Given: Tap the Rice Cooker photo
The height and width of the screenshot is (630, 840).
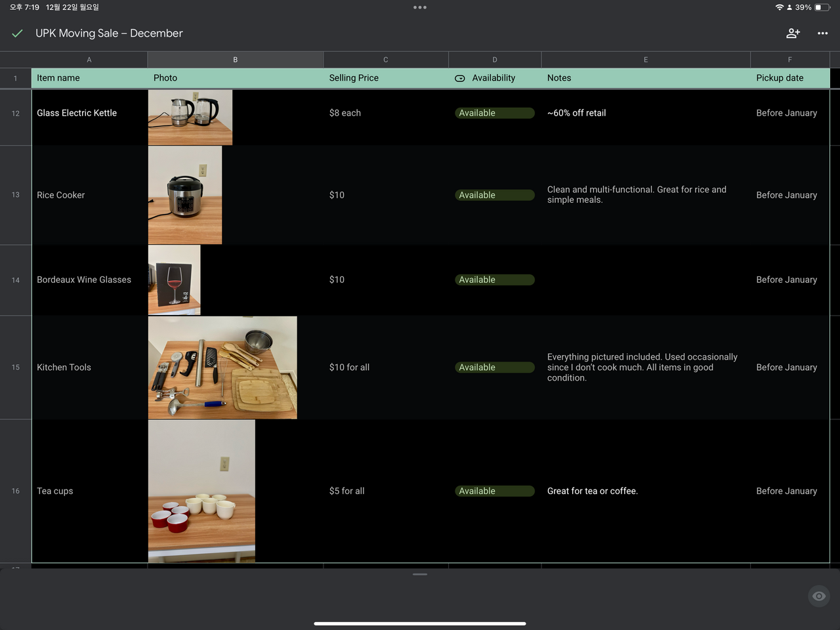Looking at the screenshot, I should (x=185, y=195).
